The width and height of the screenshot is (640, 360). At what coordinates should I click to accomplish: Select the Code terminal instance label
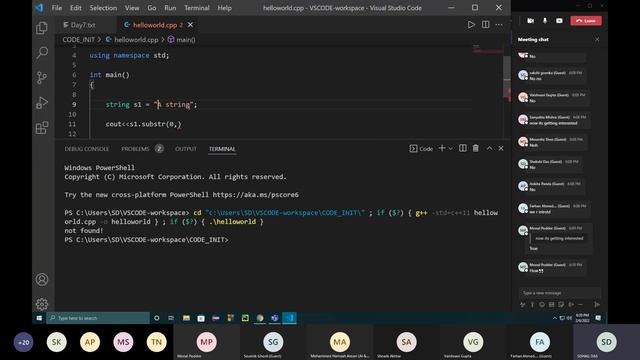coord(421,149)
